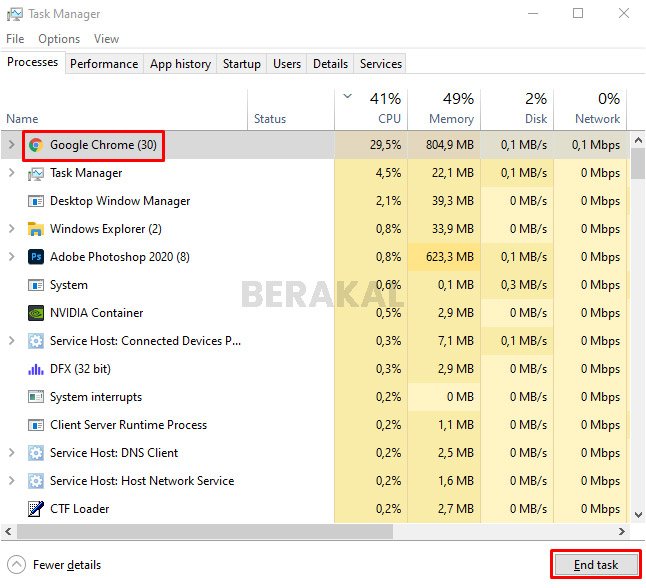
Task: Click the Adobe Photoshop 2020 icon
Action: [x=36, y=257]
